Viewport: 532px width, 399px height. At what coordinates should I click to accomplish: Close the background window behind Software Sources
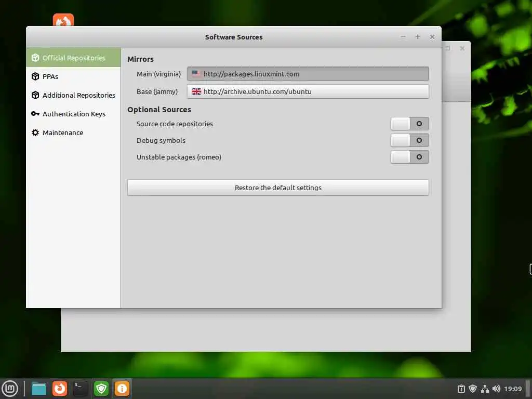(x=462, y=48)
